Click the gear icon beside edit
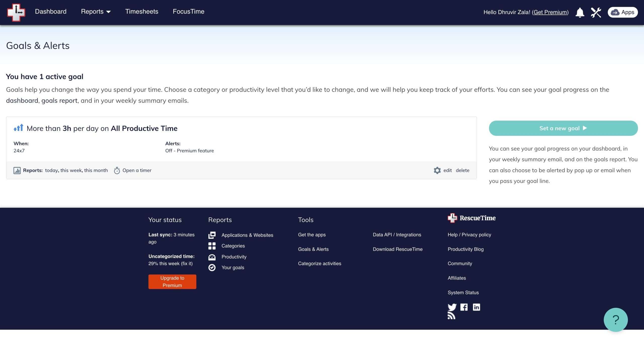Screen dimensions: 644x348 [437, 170]
